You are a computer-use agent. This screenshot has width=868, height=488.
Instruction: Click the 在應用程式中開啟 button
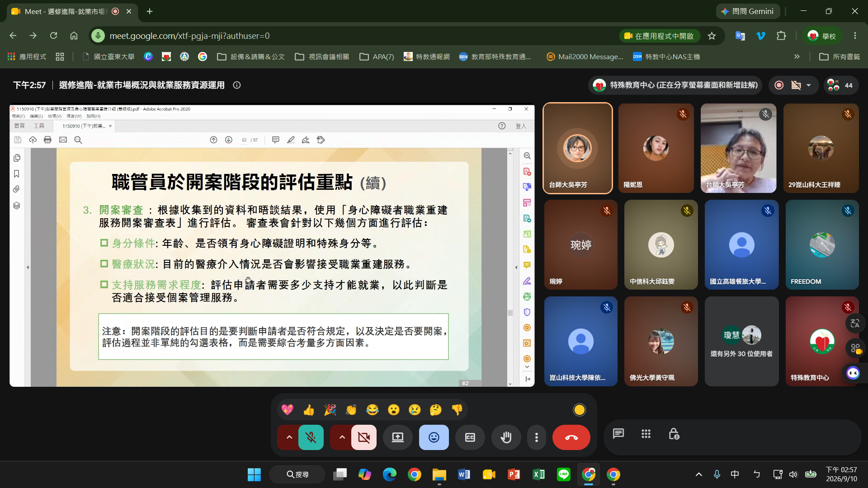click(x=659, y=36)
